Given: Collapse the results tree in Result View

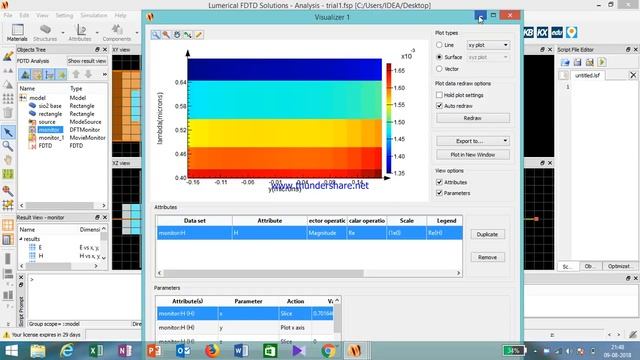Looking at the screenshot, I should tap(21, 239).
